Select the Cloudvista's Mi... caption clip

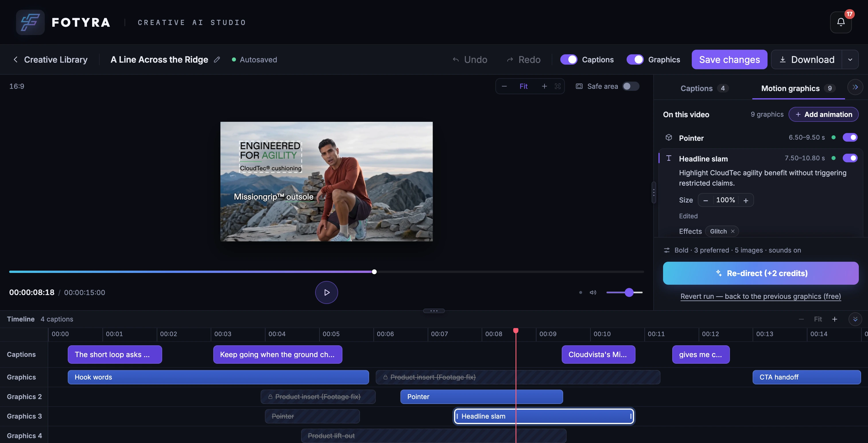coord(598,354)
